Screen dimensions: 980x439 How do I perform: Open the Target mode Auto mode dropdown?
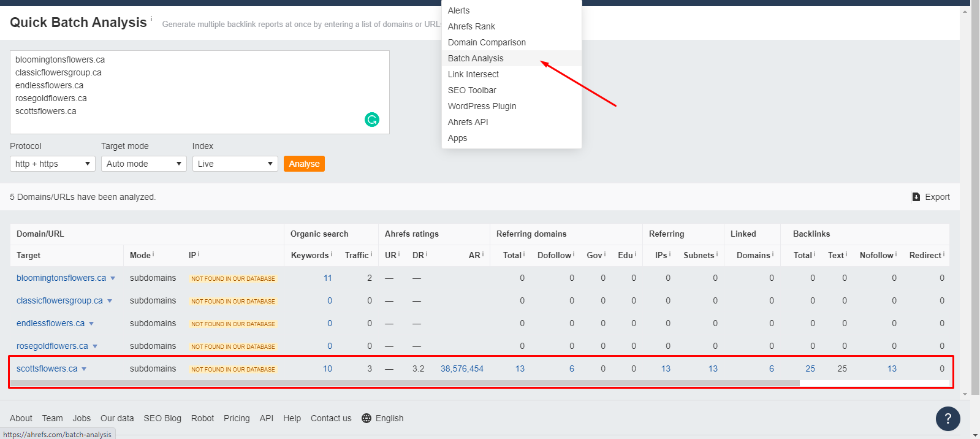[144, 164]
